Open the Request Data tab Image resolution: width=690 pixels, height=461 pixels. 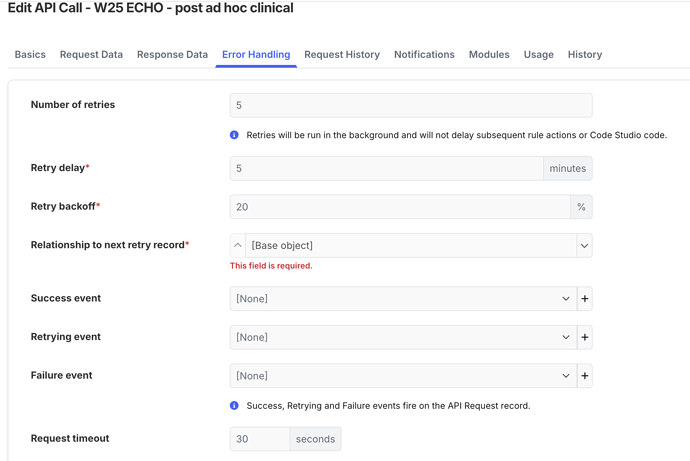(x=91, y=55)
